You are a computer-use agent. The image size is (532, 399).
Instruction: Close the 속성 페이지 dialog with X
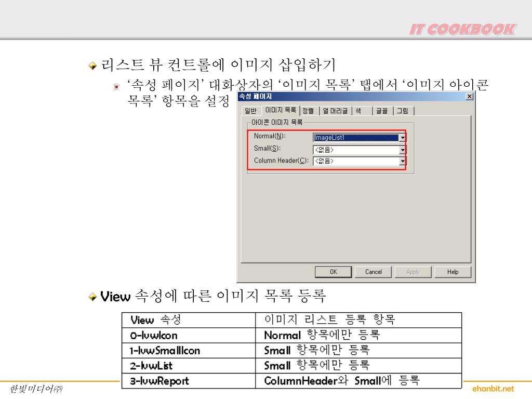pos(469,97)
